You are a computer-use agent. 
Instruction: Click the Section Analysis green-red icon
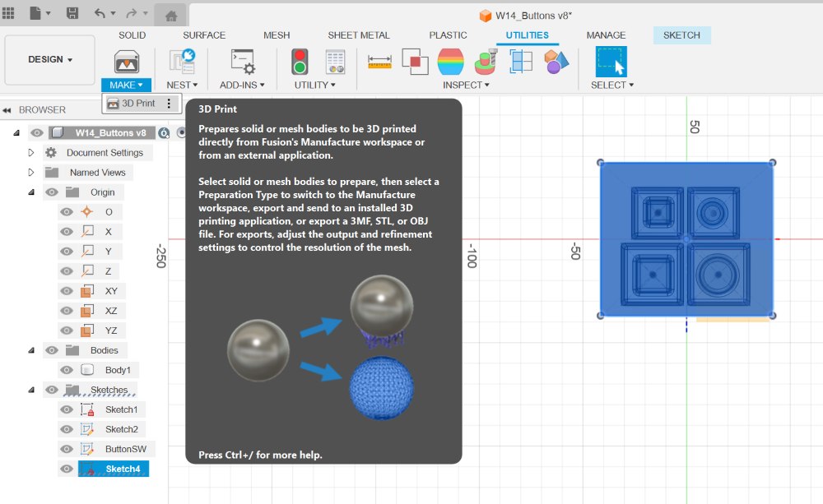click(486, 62)
